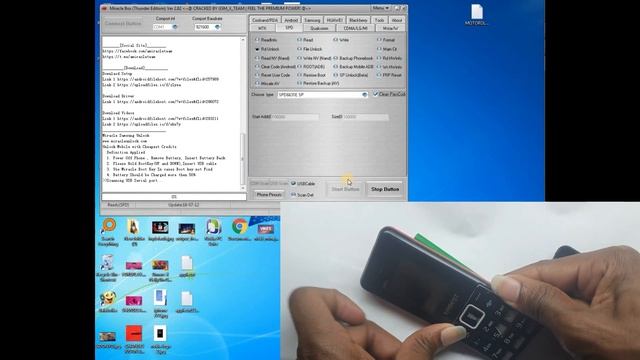Screen dimensions: 640x360
Task: Switch to the Qualcomm tab
Action: (319, 28)
